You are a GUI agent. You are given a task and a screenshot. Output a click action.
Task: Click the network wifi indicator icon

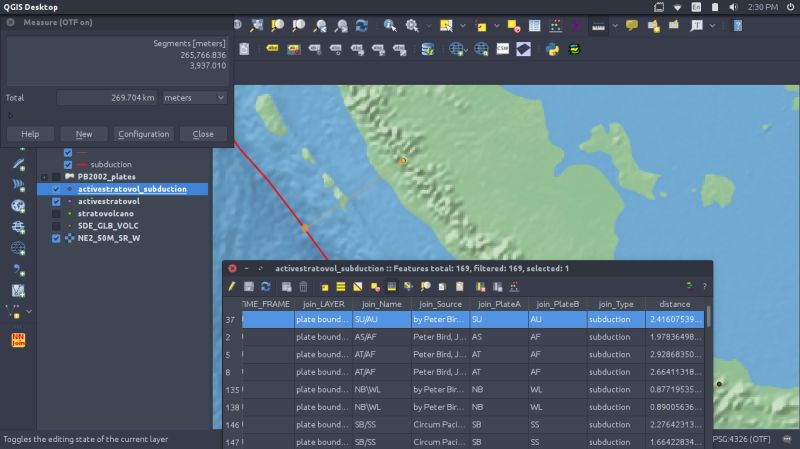pos(677,7)
